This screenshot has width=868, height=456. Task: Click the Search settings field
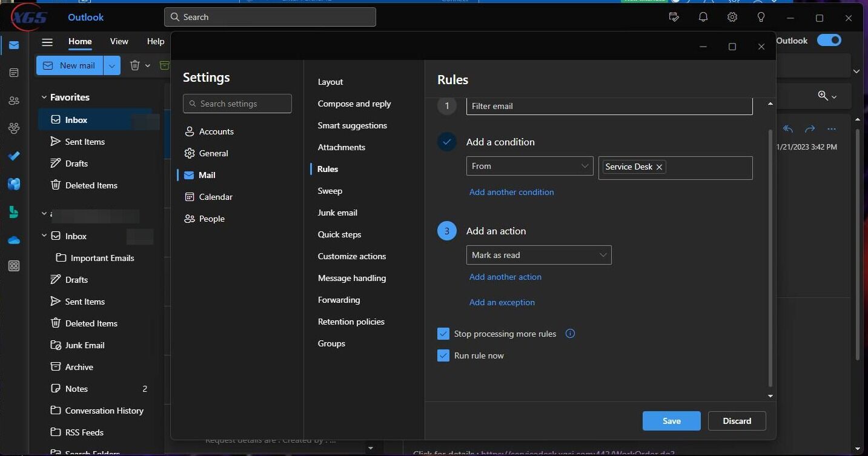click(237, 104)
